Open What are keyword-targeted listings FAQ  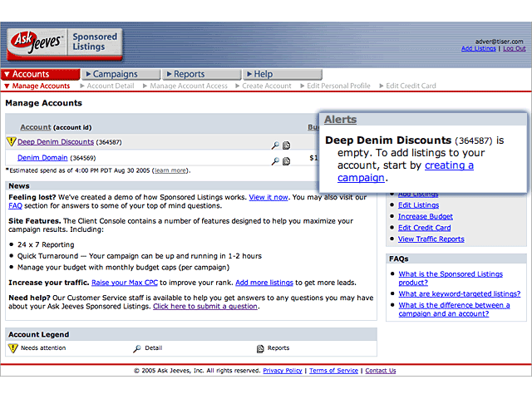(460, 293)
